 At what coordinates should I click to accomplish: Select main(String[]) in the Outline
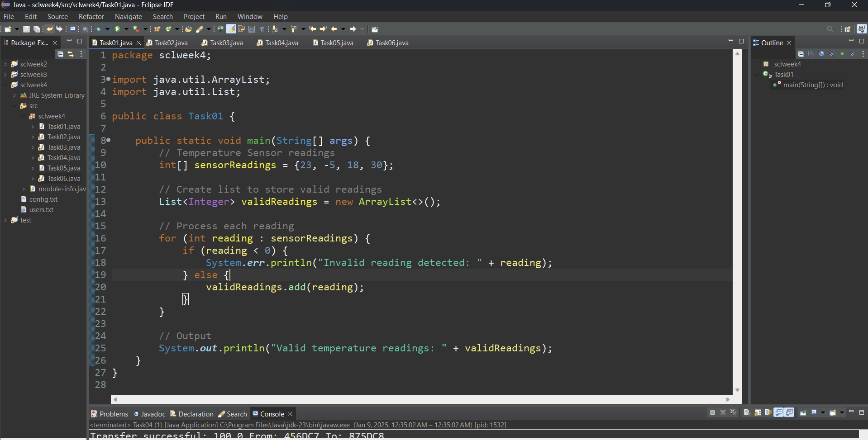[812, 85]
